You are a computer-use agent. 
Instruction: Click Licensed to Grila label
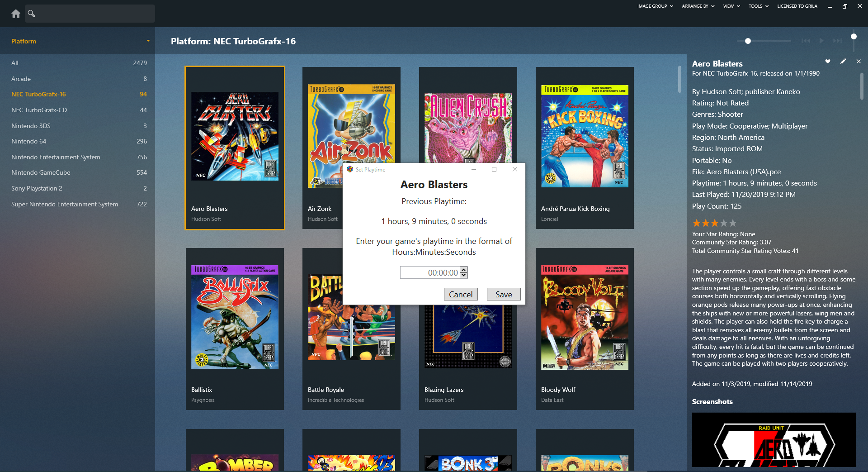(x=797, y=6)
